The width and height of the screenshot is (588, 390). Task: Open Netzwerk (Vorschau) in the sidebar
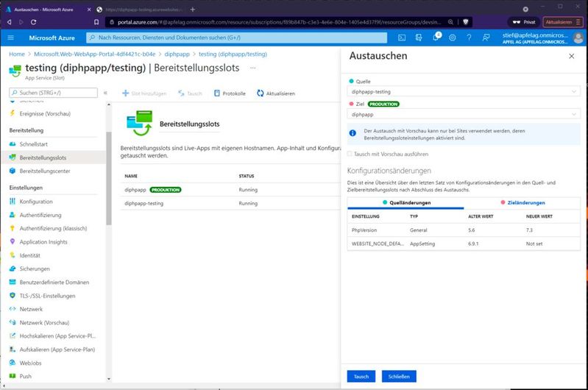click(x=44, y=322)
